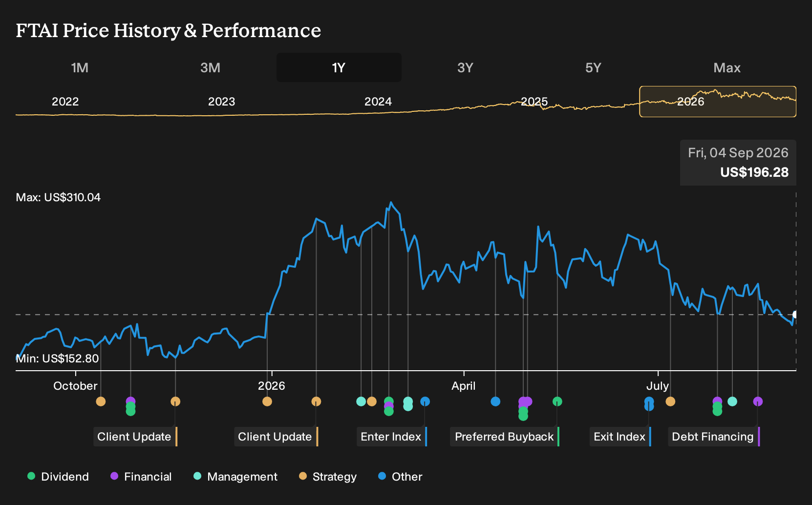812x505 pixels.
Task: Select the 3M time range tab
Action: (x=210, y=67)
